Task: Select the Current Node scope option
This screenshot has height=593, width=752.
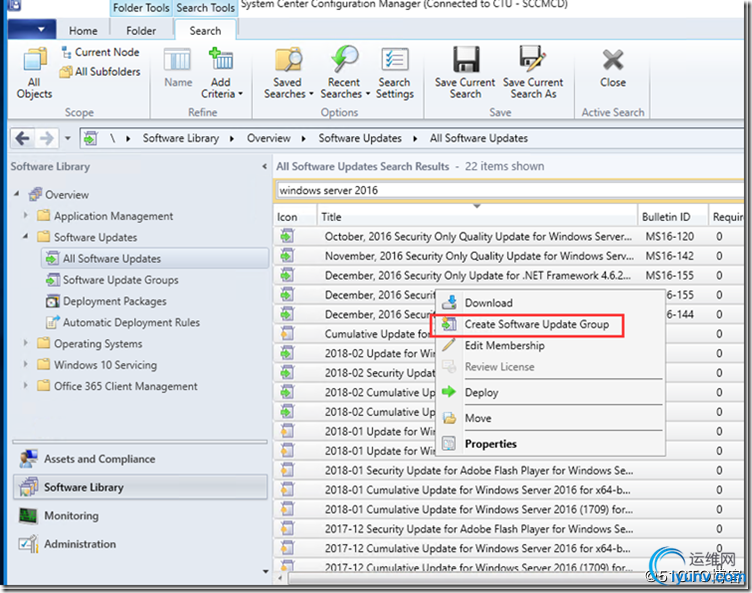Action: (x=100, y=52)
